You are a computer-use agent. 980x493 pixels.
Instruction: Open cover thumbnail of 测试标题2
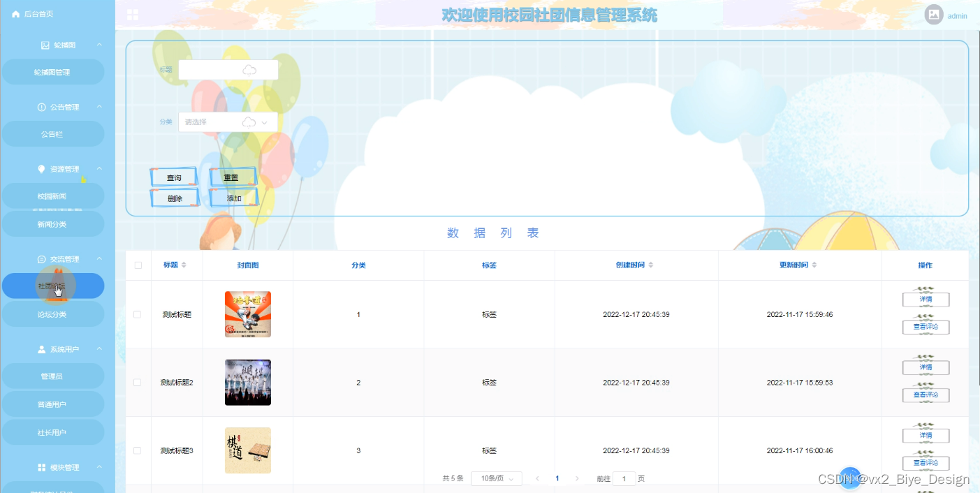click(248, 383)
